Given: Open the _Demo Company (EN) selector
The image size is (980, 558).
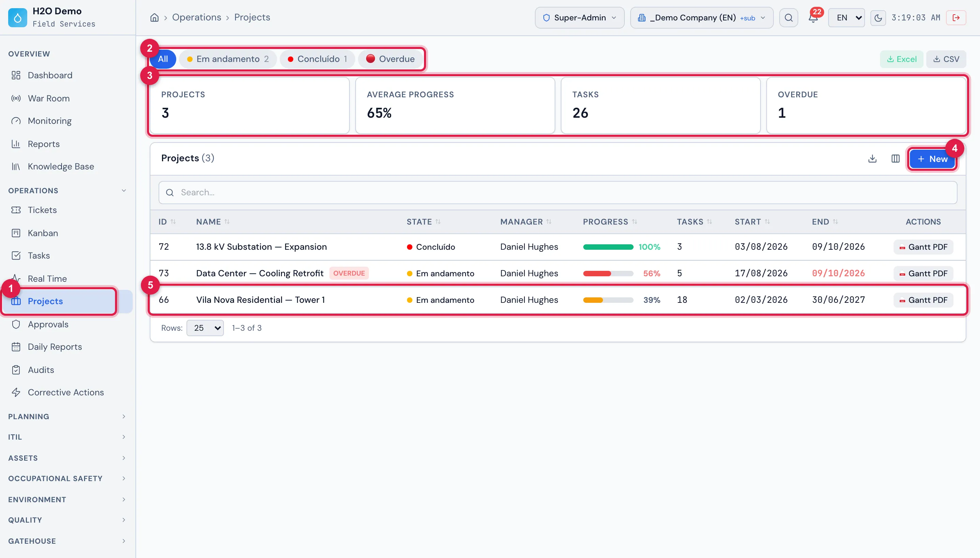Looking at the screenshot, I should point(701,18).
